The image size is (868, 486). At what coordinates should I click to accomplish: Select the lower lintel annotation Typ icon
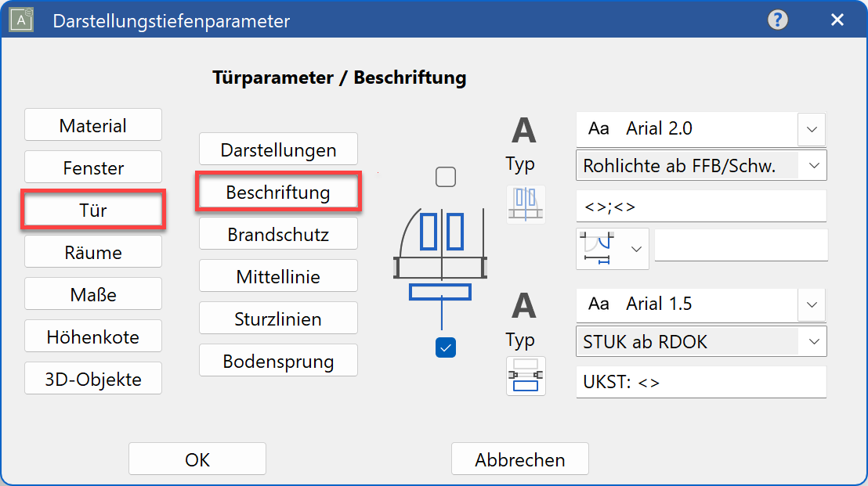526,377
